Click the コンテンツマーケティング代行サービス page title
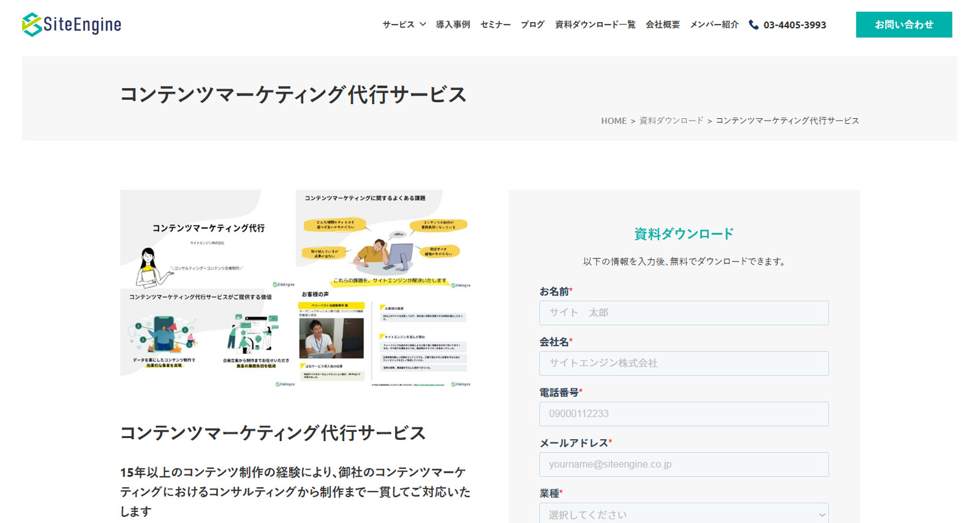 pos(293,94)
